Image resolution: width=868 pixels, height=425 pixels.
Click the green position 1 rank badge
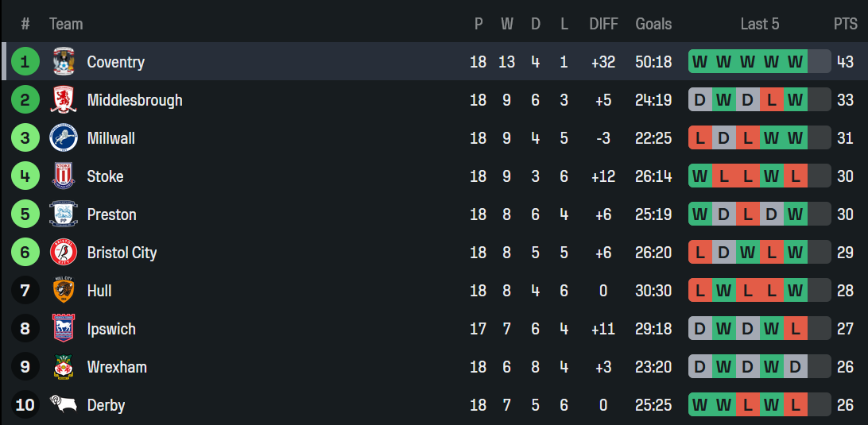(x=25, y=61)
